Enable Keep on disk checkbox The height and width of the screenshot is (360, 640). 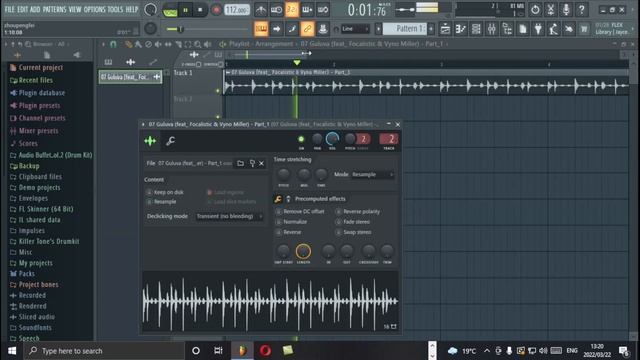click(149, 192)
